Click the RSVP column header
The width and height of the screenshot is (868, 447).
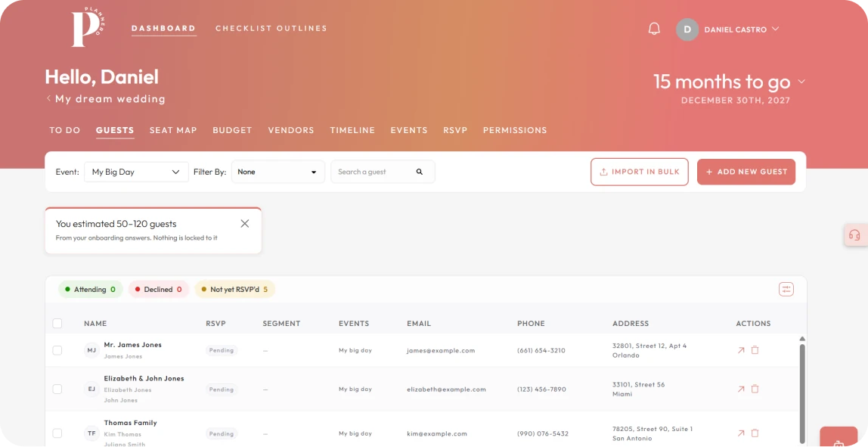[215, 324]
